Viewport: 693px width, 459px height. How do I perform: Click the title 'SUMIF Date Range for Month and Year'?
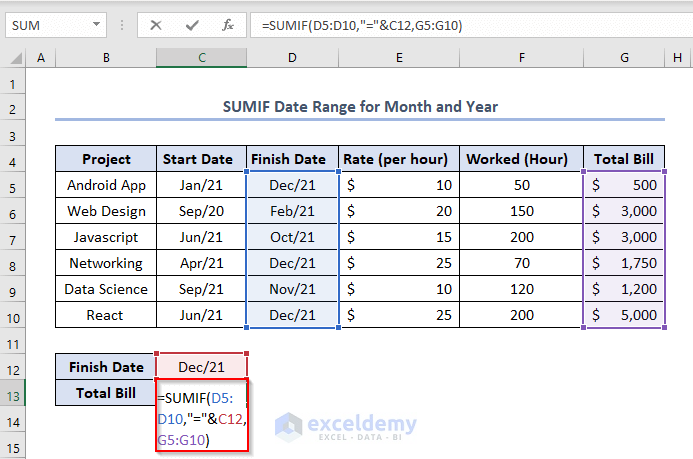pos(360,106)
